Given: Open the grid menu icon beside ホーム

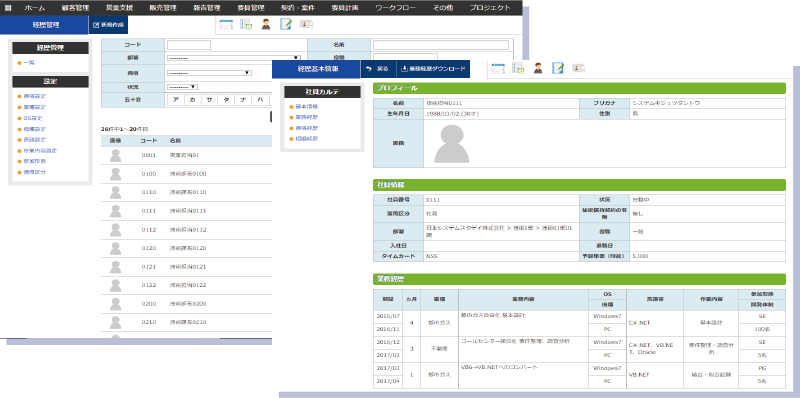Looking at the screenshot, I should point(8,8).
